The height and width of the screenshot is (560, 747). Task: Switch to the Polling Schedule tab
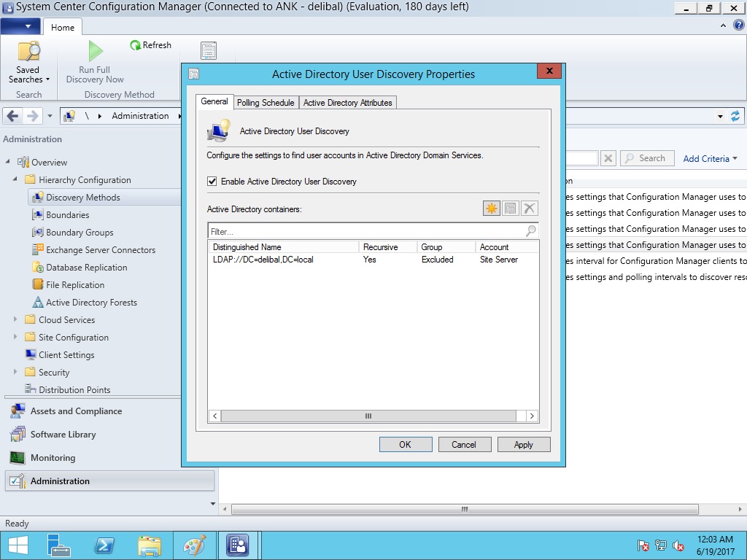coord(266,103)
